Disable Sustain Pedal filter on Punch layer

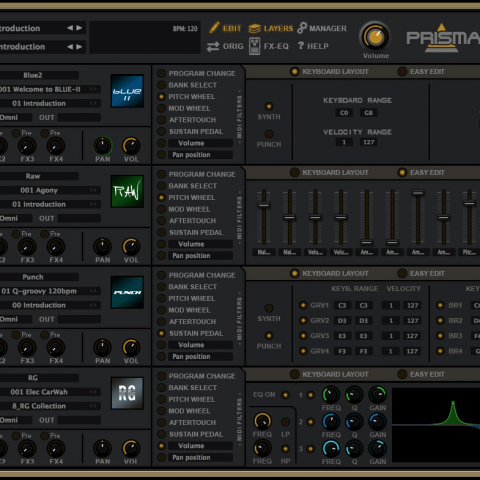pos(161,333)
